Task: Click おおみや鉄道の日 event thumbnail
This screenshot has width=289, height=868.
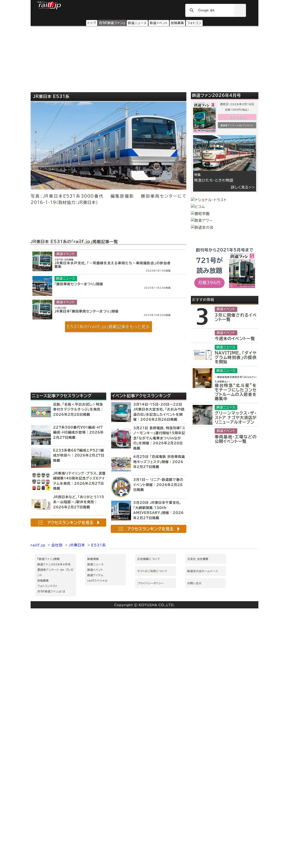Action: [121, 412]
